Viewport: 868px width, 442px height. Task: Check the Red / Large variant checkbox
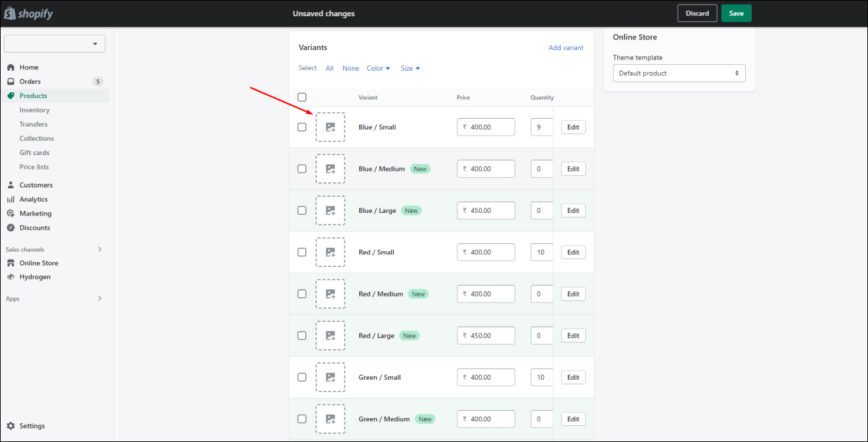[x=302, y=336]
